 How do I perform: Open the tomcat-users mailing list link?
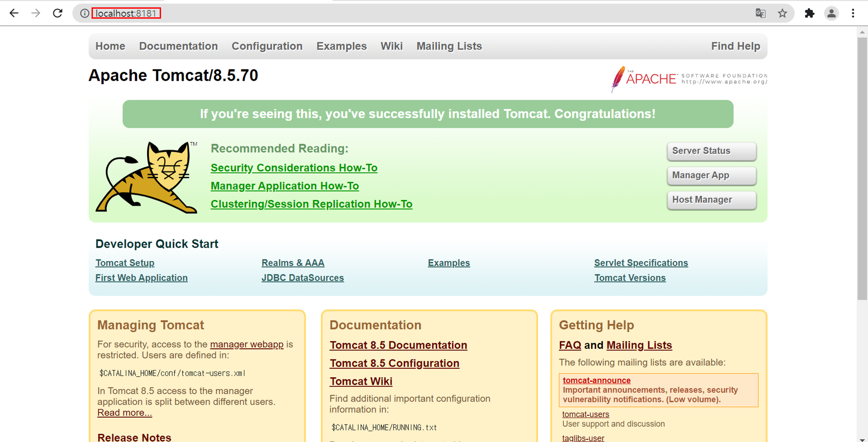[x=585, y=414]
